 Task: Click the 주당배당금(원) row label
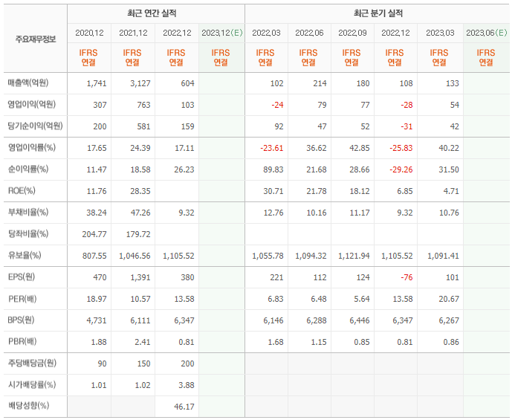tap(32, 364)
